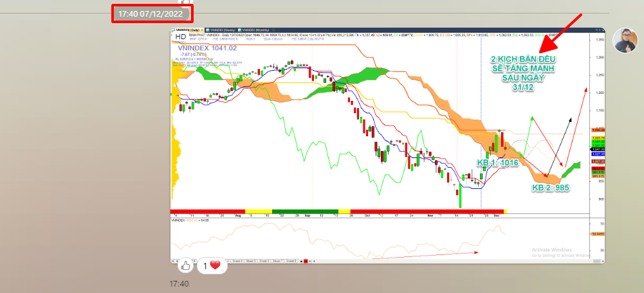Select the Sheet 4 tab in chart

[x=237, y=261]
